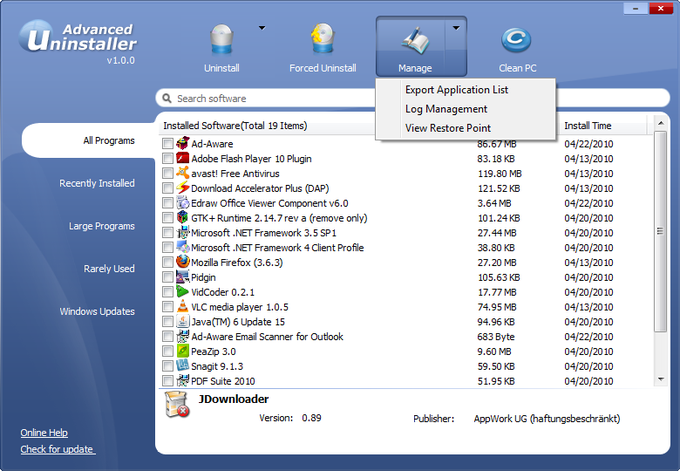
Task: Click the Ad-Aware program icon
Action: (183, 143)
